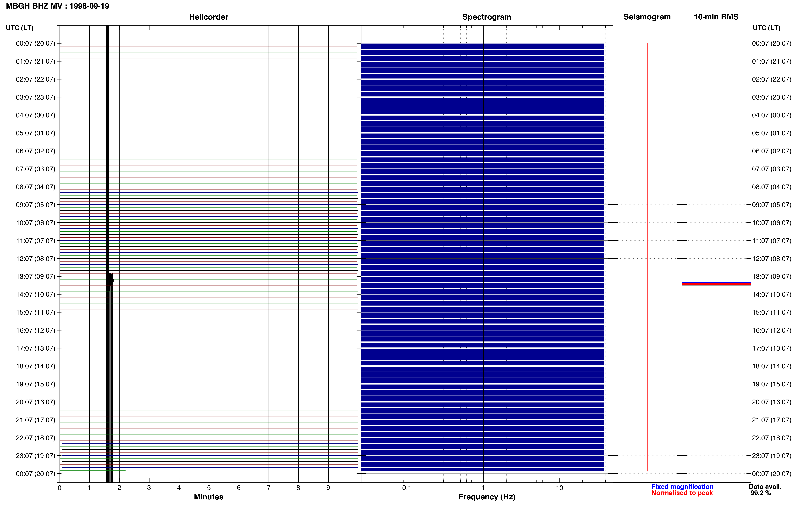Click '20:07 (16:07)' on the right time axis
The width and height of the screenshot is (812, 508).
pos(772,402)
